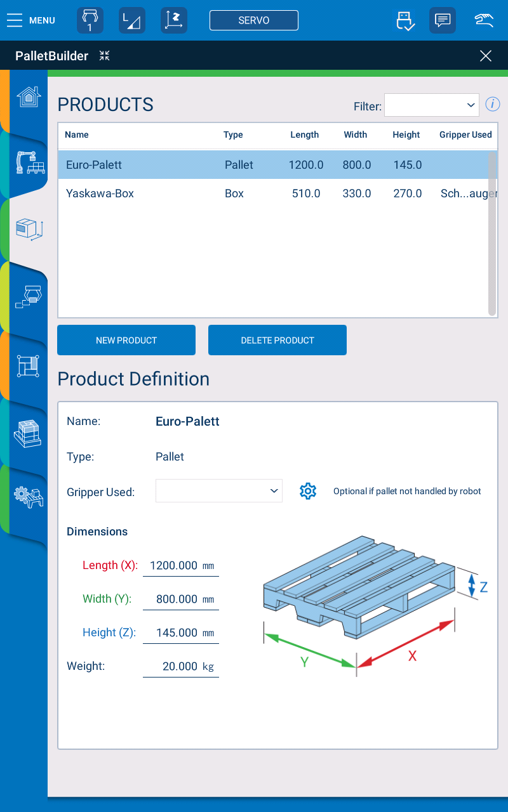Open the Gripper Used dropdown

(x=219, y=490)
